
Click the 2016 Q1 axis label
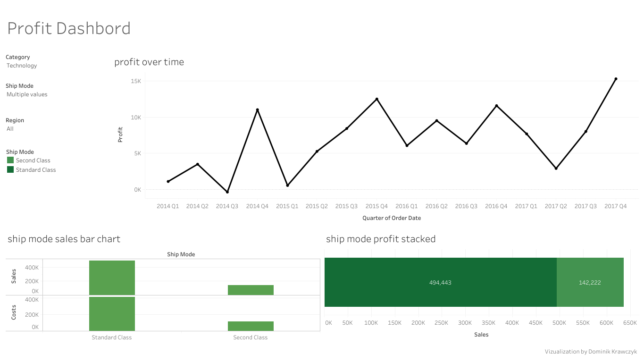click(406, 206)
